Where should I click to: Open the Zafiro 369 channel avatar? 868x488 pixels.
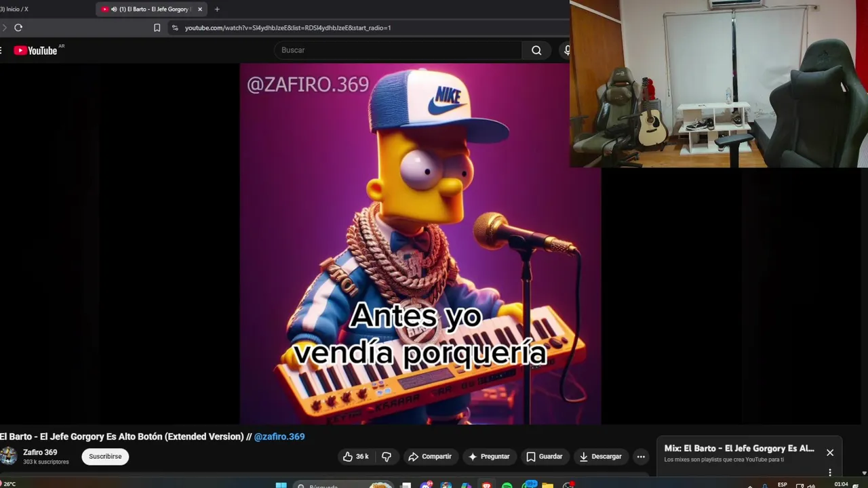click(8, 456)
